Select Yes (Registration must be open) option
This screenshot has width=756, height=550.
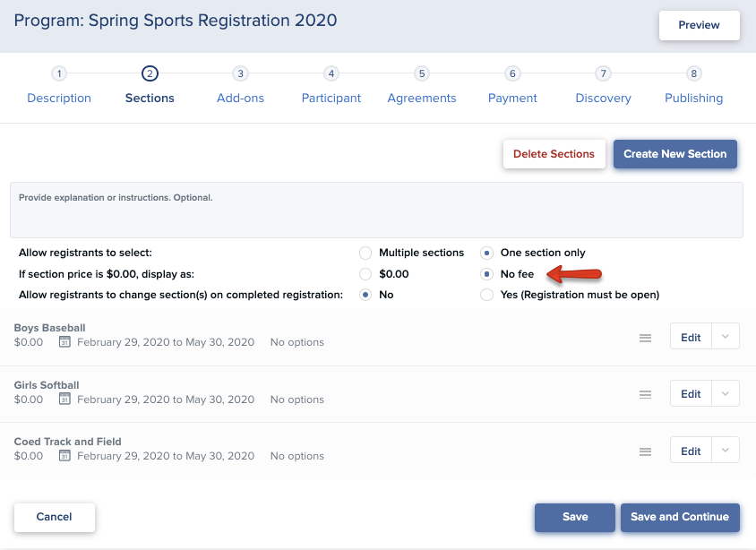pos(487,295)
